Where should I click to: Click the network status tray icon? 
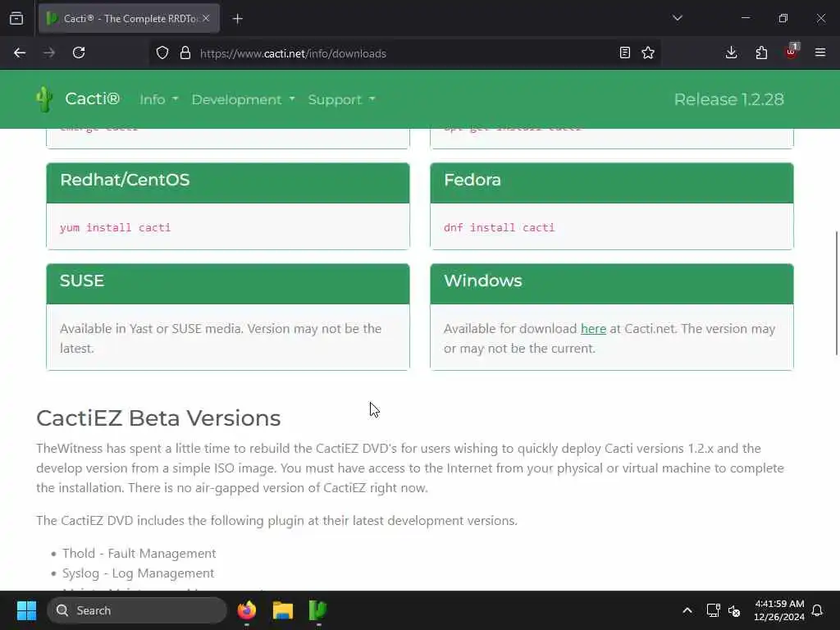[713, 610]
